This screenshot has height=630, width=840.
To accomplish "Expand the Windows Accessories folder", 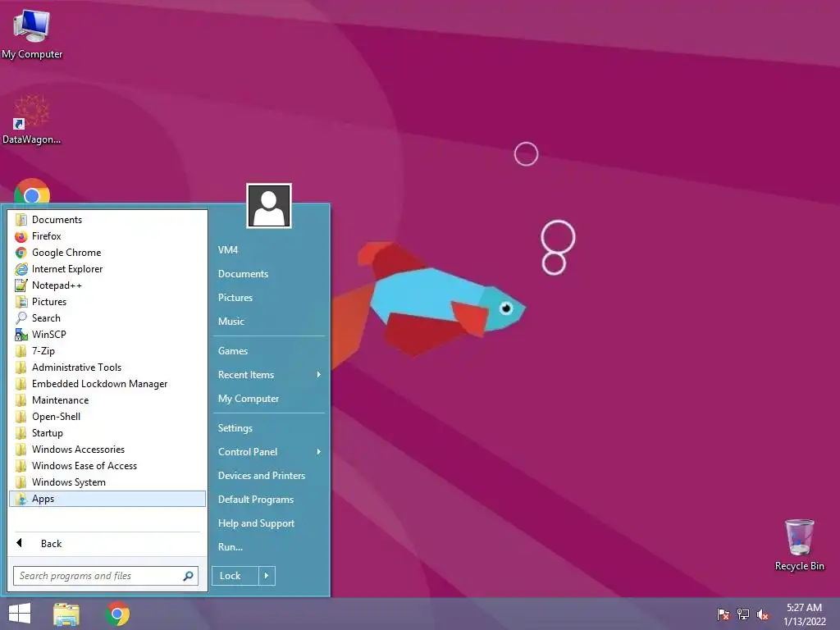I will [107, 450].
